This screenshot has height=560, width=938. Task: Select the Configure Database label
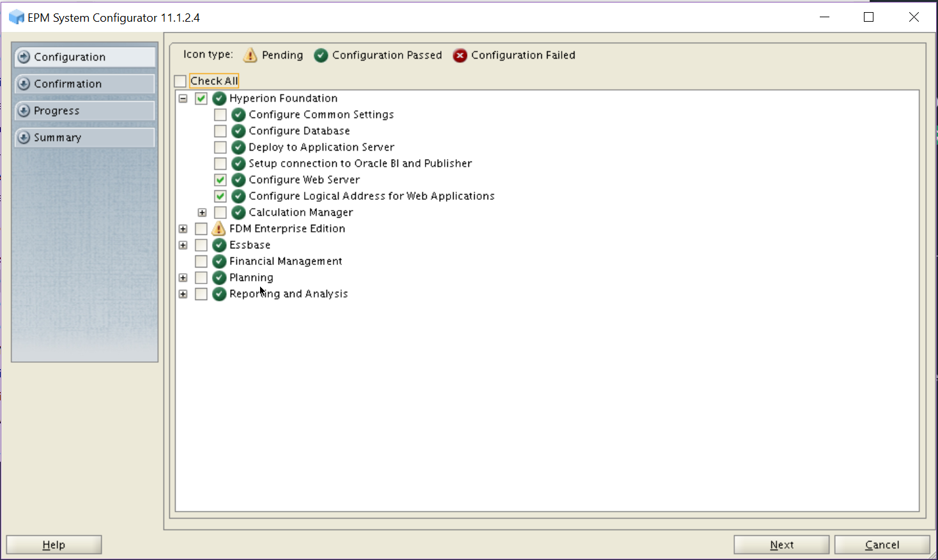pyautogui.click(x=299, y=131)
